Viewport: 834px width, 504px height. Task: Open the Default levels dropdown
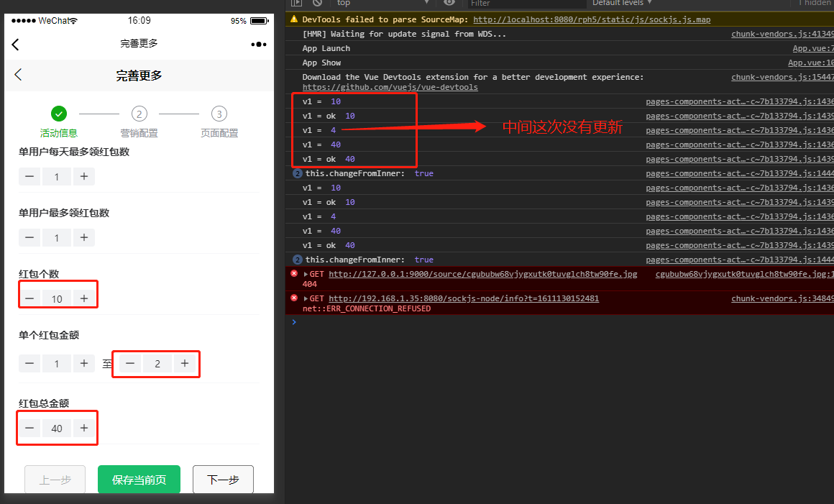tap(622, 3)
